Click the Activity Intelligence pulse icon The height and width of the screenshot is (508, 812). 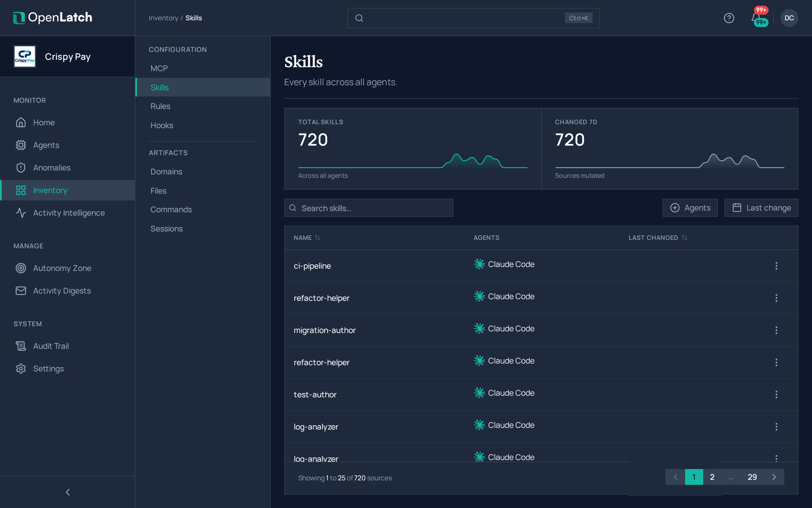[21, 213]
